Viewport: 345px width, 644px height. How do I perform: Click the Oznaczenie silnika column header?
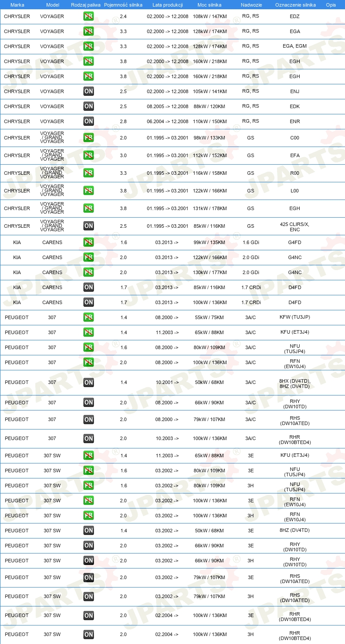point(296,5)
